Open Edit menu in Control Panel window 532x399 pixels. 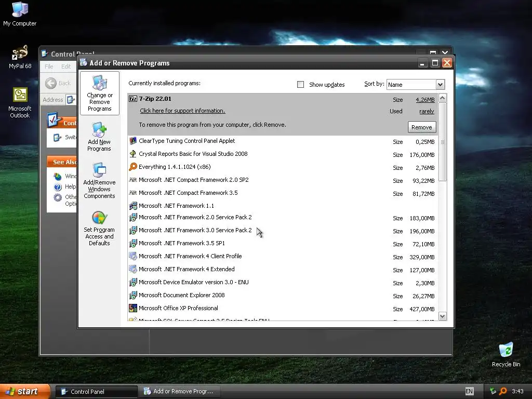pyautogui.click(x=66, y=66)
